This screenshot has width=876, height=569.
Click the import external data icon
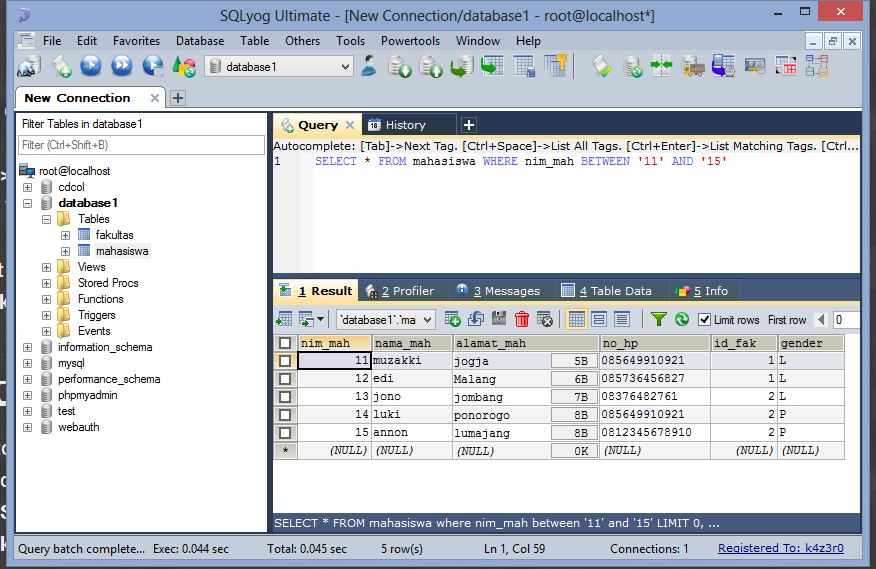coord(399,66)
